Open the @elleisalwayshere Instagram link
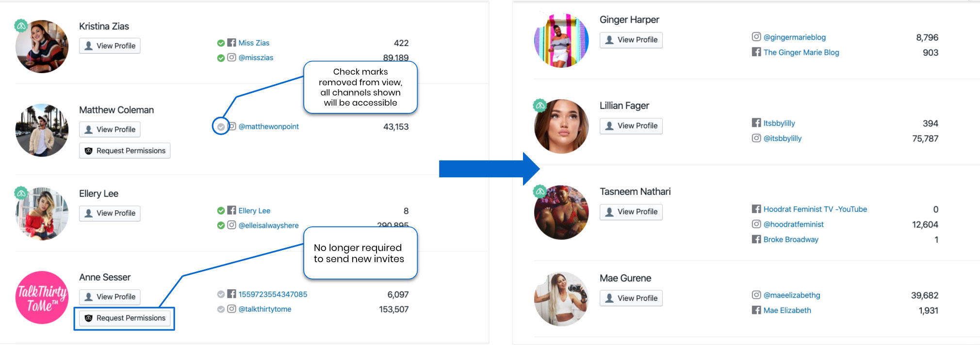 tap(268, 225)
